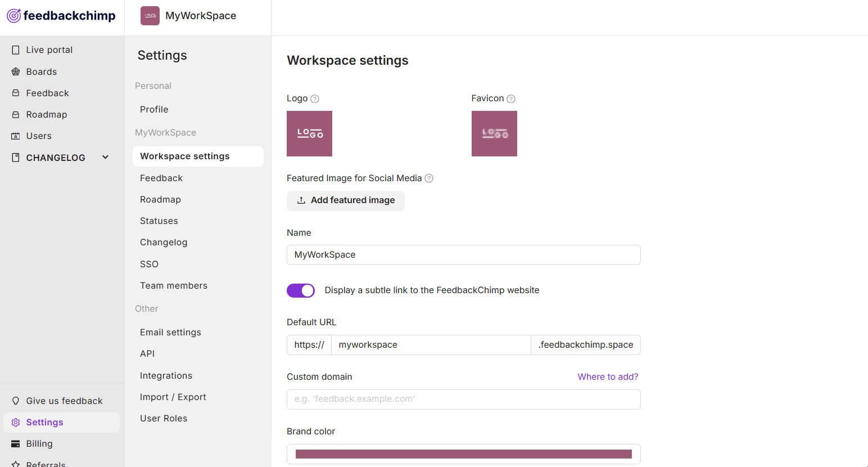Open Import / Export settings

click(x=173, y=397)
